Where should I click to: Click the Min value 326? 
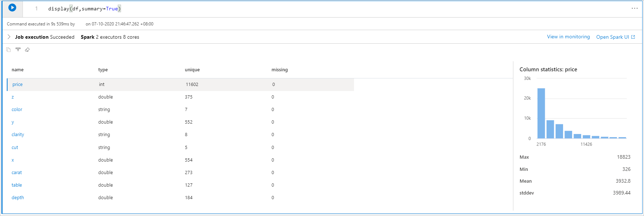[626, 169]
